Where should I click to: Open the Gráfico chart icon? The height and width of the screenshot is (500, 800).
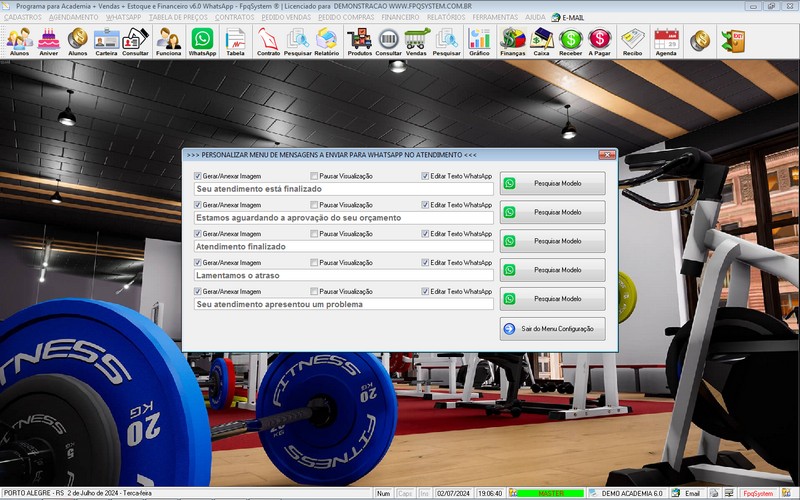[479, 41]
